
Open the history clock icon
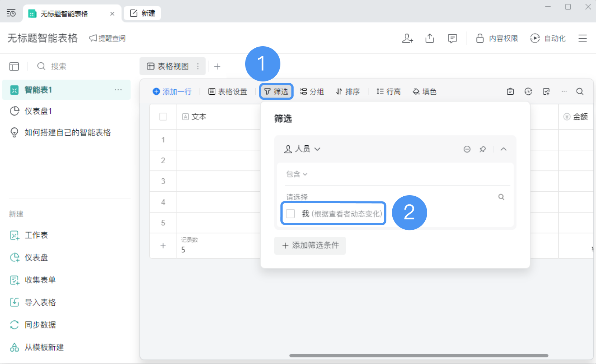pos(528,92)
